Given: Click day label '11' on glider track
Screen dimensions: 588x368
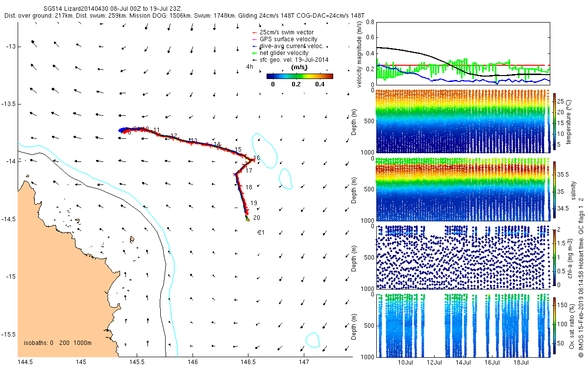Looking at the screenshot, I should coord(156,130).
